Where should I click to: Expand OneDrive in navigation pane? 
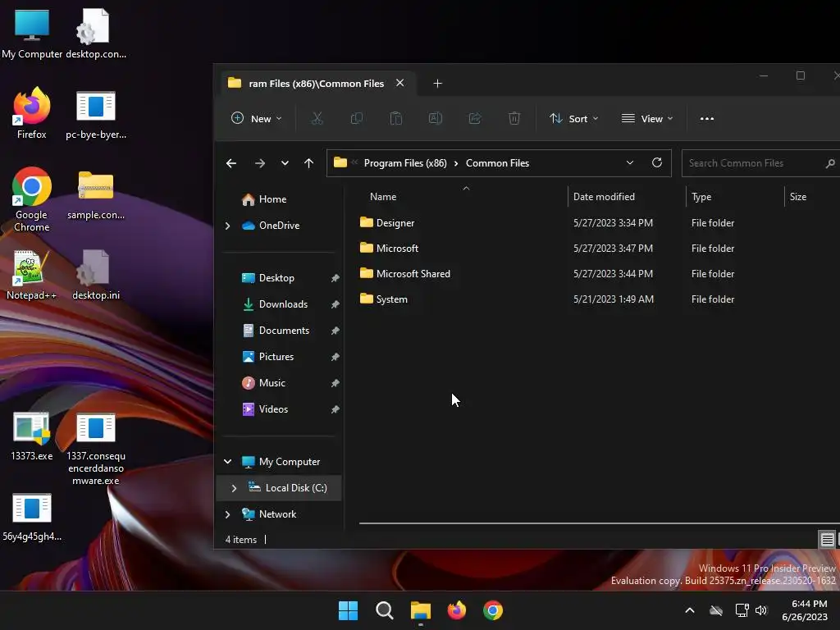pyautogui.click(x=228, y=226)
